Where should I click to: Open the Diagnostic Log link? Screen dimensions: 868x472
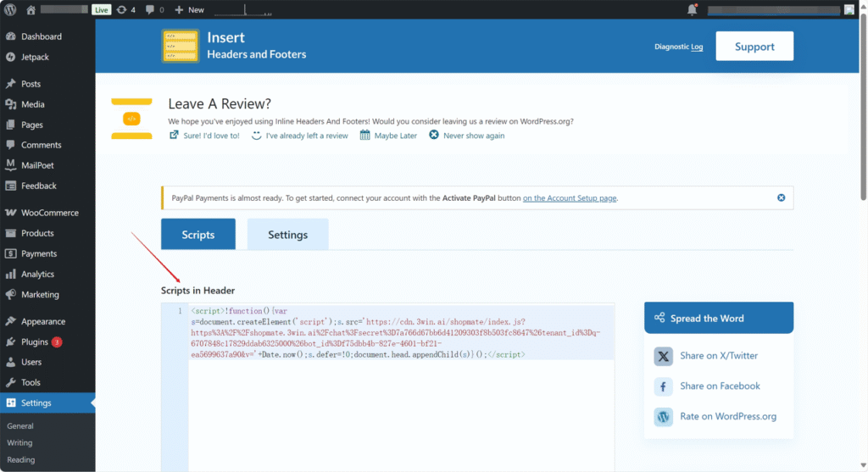(x=679, y=47)
